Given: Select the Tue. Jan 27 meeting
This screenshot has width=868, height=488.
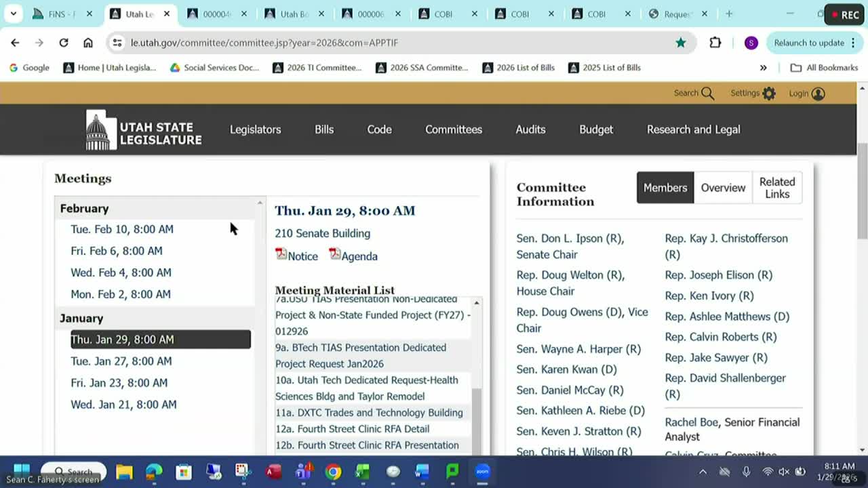Looking at the screenshot, I should (x=121, y=361).
